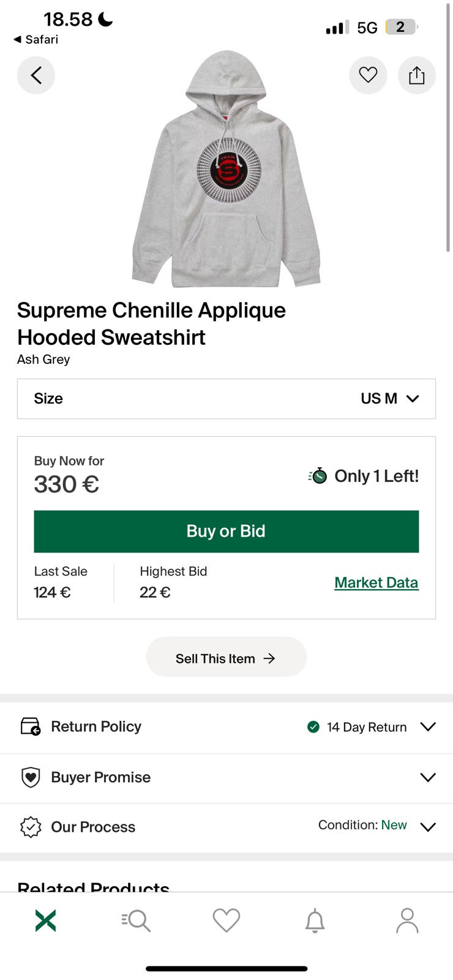This screenshot has width=453, height=980.
Task: Tap the Return Policy box icon
Action: (30, 726)
